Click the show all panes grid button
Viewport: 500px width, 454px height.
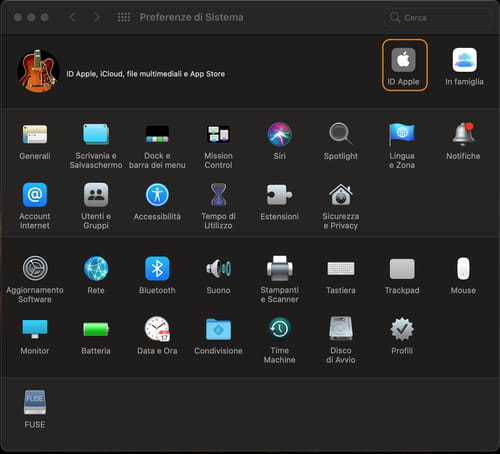coord(124,17)
